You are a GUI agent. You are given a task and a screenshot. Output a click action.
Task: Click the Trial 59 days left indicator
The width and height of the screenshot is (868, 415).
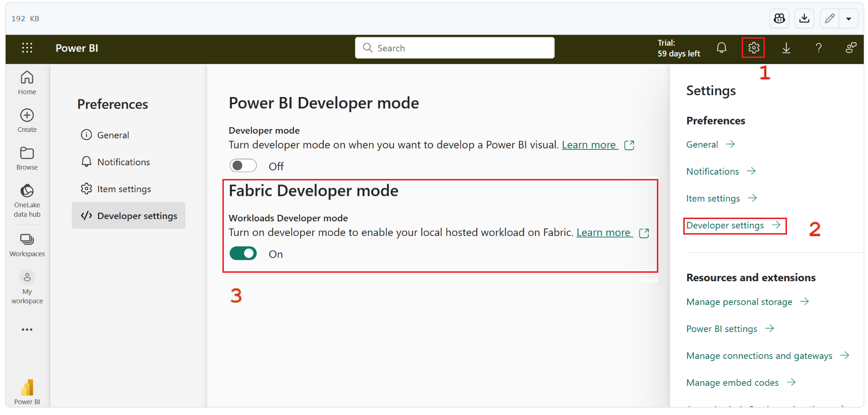[x=679, y=48]
